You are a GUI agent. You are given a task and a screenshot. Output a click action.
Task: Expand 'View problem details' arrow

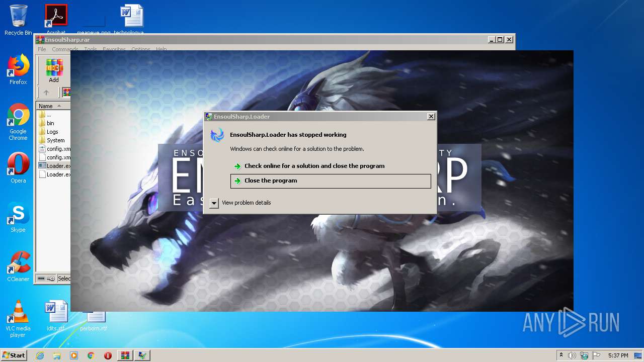[x=214, y=203]
